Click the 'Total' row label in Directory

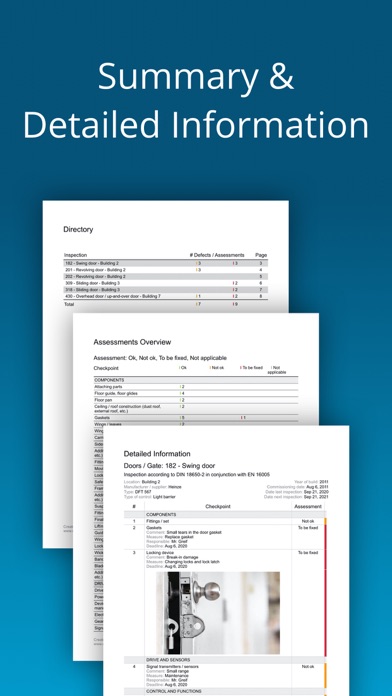click(69, 304)
